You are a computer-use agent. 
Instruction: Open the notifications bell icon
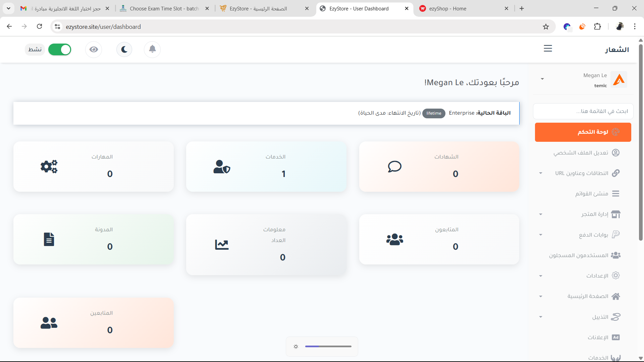pyautogui.click(x=152, y=49)
